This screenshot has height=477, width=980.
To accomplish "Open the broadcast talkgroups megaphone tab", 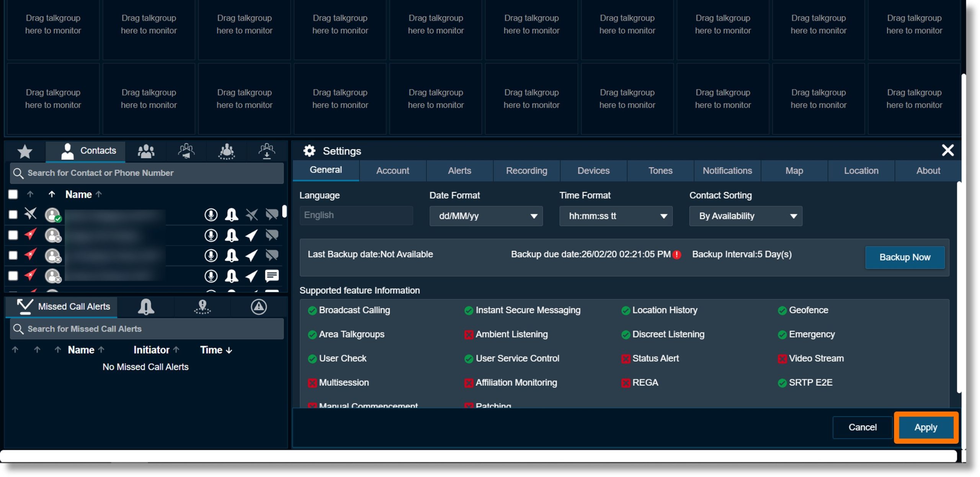I will point(186,151).
